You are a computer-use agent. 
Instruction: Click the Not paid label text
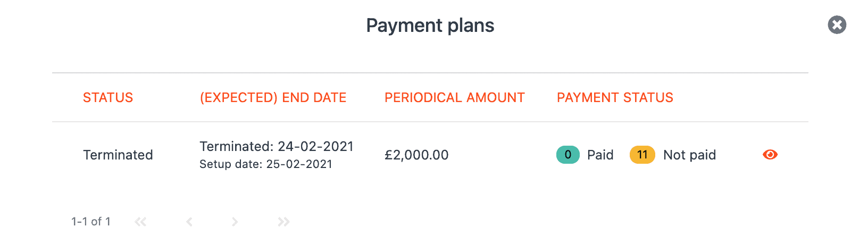coord(689,155)
